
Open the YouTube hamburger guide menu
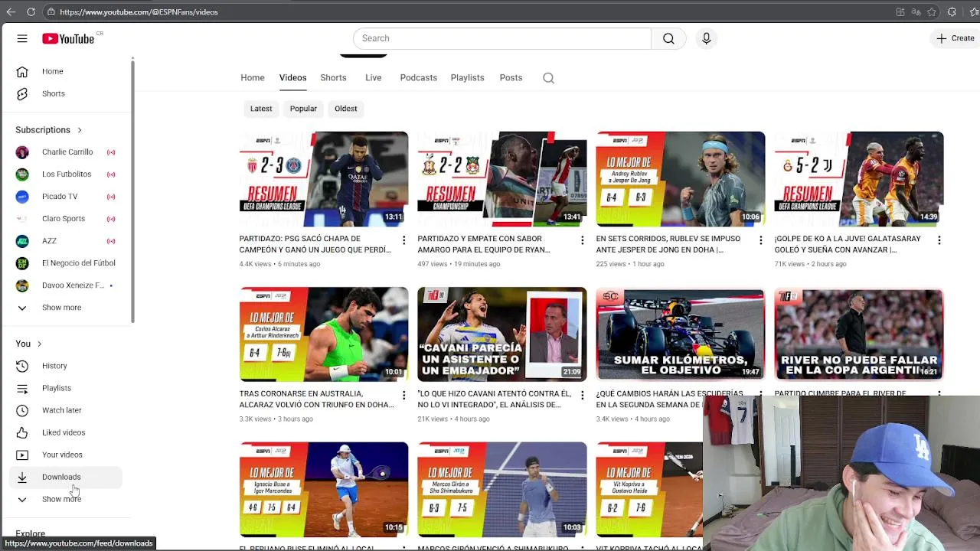click(x=22, y=38)
